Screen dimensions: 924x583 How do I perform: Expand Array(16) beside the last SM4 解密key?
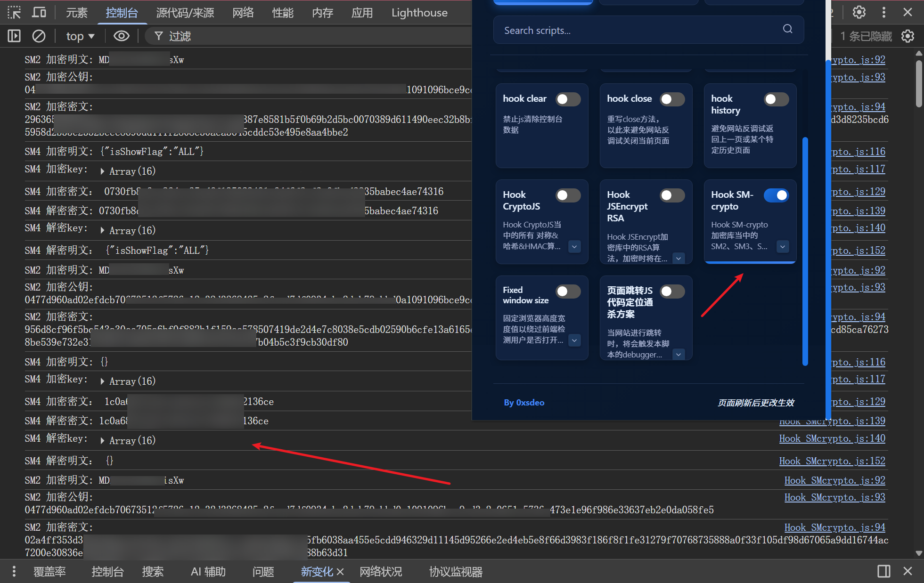pyautogui.click(x=102, y=440)
